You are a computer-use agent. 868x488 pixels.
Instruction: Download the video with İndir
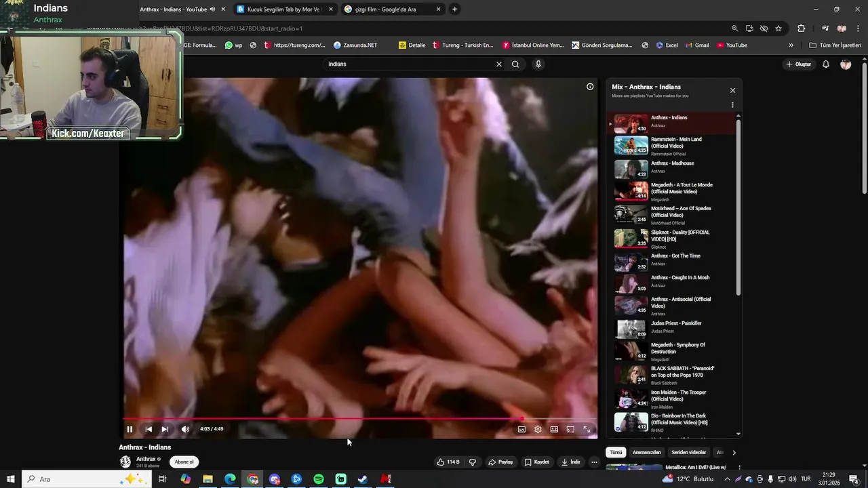pyautogui.click(x=570, y=462)
